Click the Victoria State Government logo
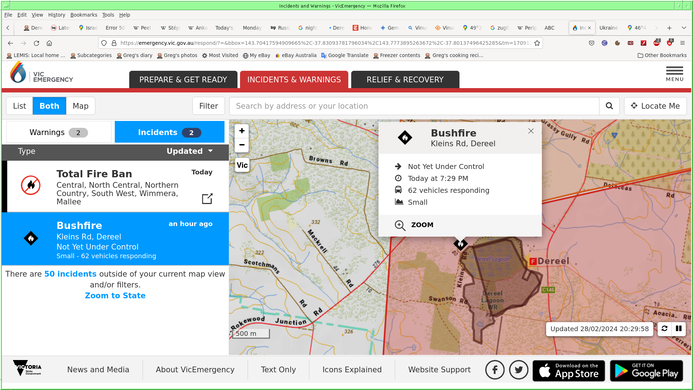693x390 pixels. pyautogui.click(x=27, y=368)
